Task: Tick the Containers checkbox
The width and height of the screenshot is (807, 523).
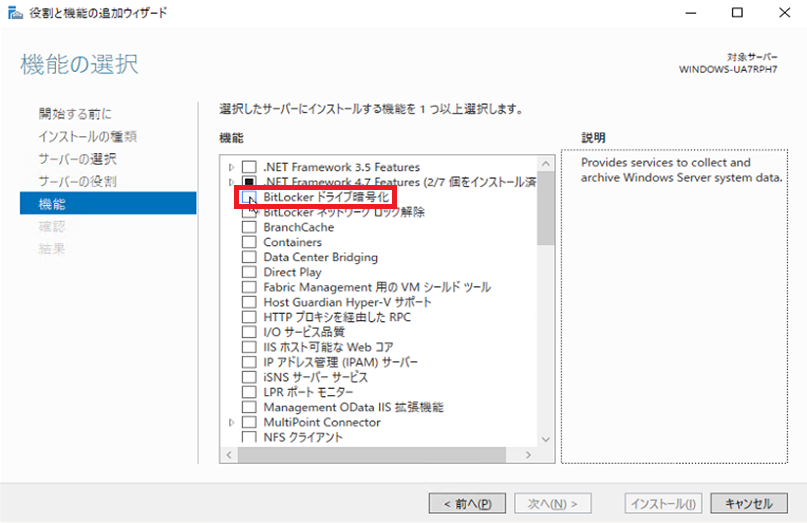Action: pos(249,242)
